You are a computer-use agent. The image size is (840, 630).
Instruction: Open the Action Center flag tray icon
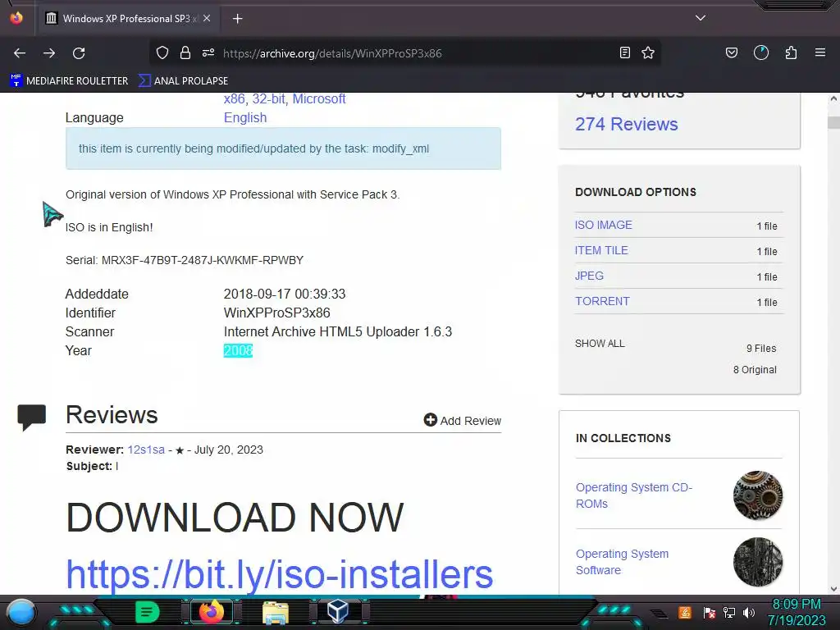710,613
